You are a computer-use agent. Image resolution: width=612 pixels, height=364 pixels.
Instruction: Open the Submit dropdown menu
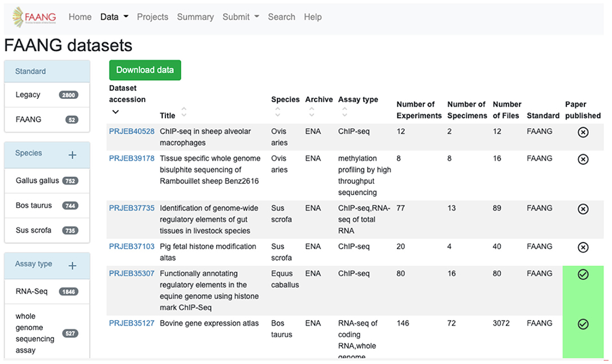click(x=241, y=17)
